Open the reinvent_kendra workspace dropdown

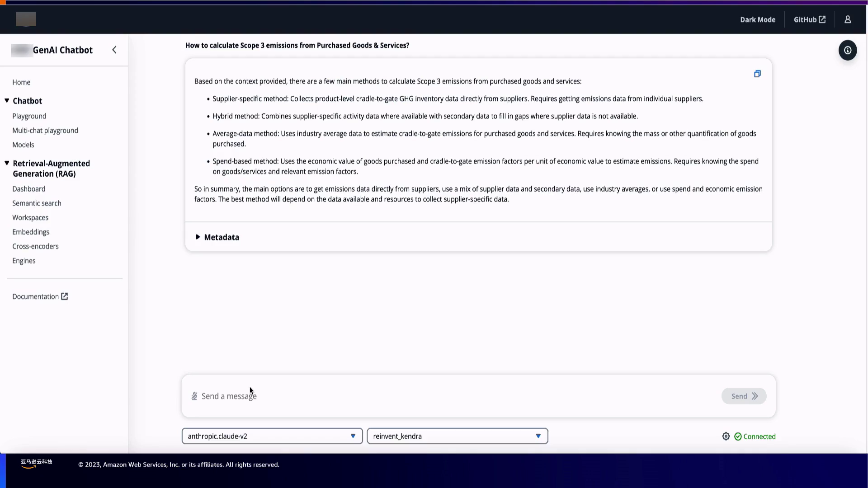(x=457, y=436)
